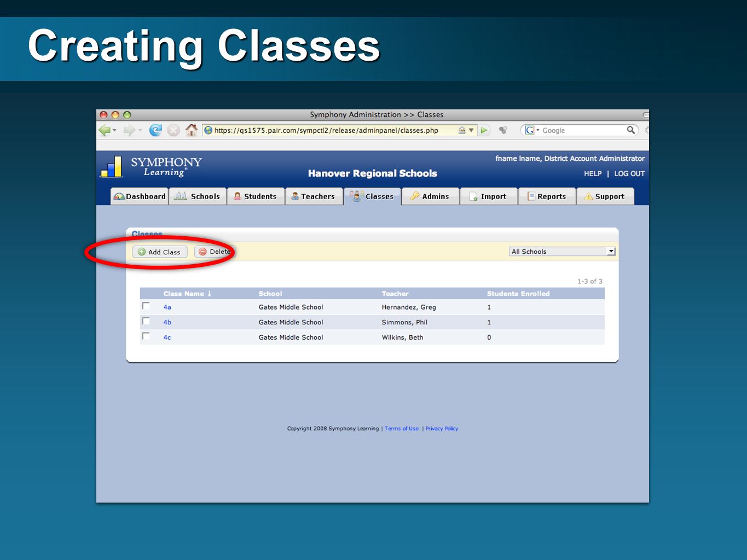The image size is (747, 560).
Task: Open the All Schools filter dropdown
Action: coord(562,252)
